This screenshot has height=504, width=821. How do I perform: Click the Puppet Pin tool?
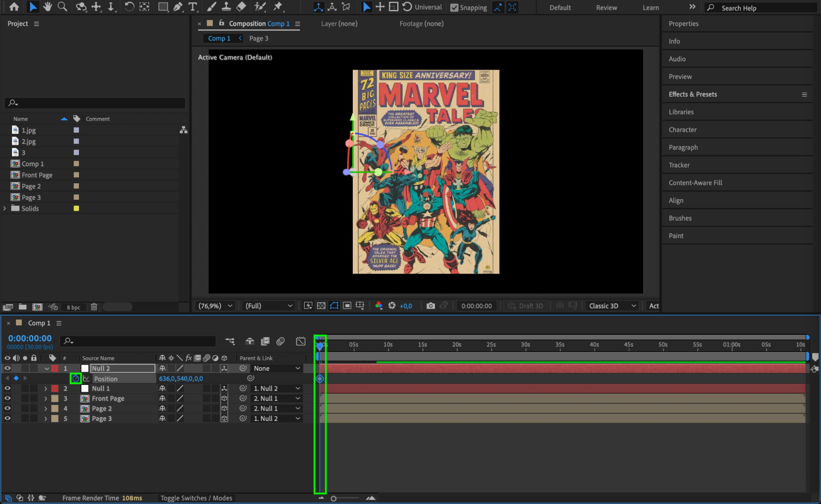coord(278,7)
